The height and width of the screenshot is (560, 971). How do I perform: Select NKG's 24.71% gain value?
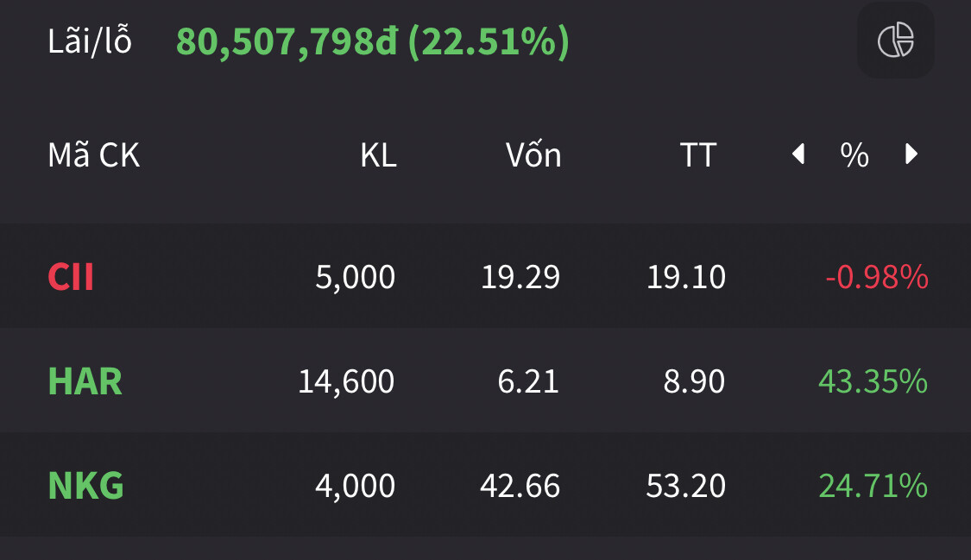click(873, 486)
